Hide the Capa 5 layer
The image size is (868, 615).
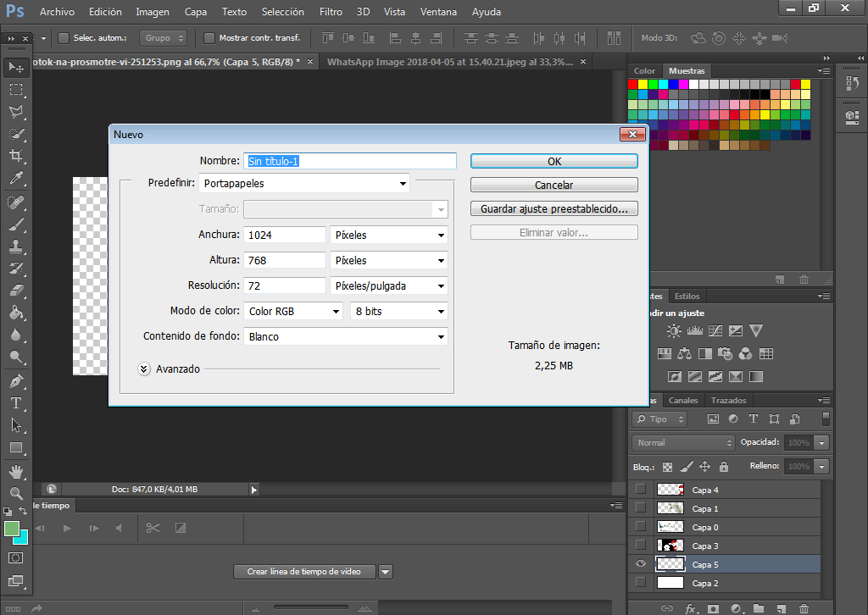(x=641, y=564)
